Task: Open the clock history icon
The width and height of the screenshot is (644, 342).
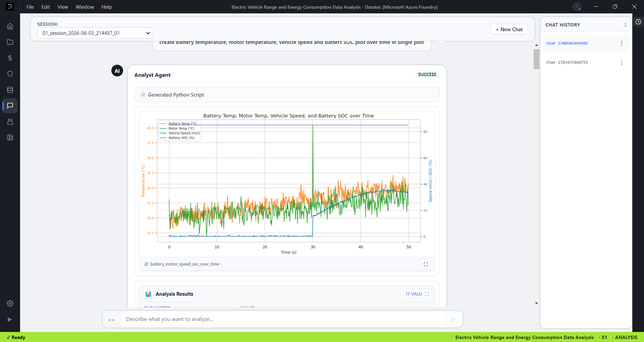Action: (638, 22)
